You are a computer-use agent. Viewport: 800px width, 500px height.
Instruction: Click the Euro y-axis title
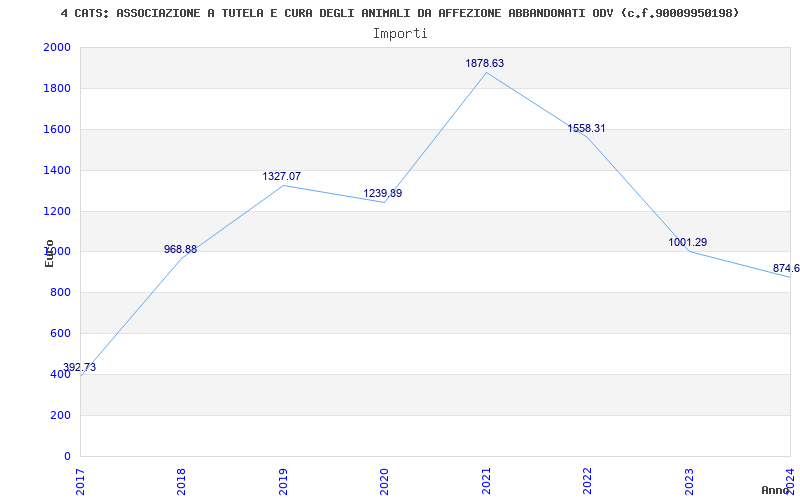coord(49,253)
